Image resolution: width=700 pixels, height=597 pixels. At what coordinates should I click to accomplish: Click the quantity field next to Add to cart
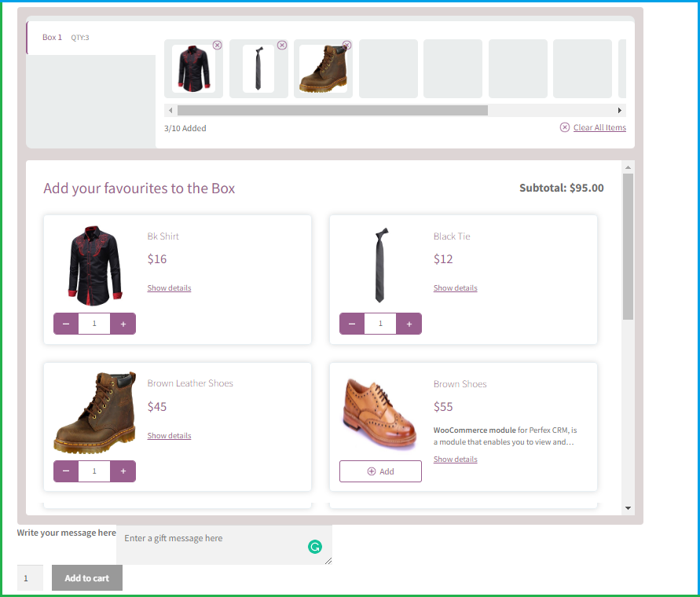[x=30, y=577]
